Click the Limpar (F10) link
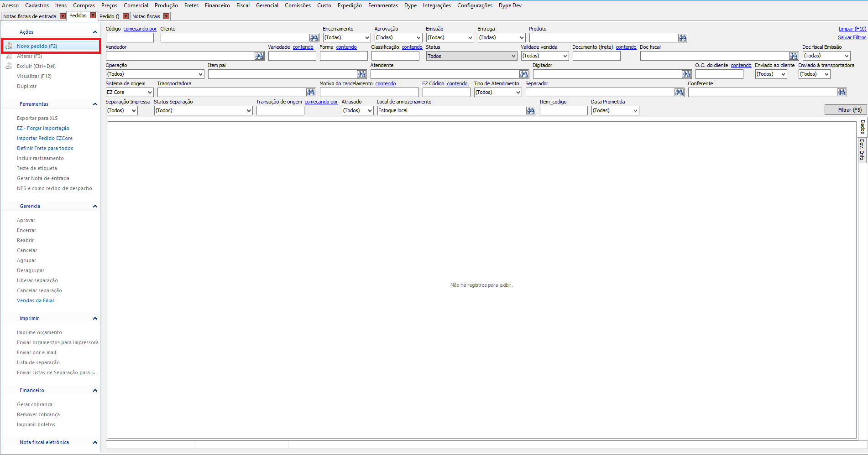This screenshot has width=868, height=455. coord(852,29)
